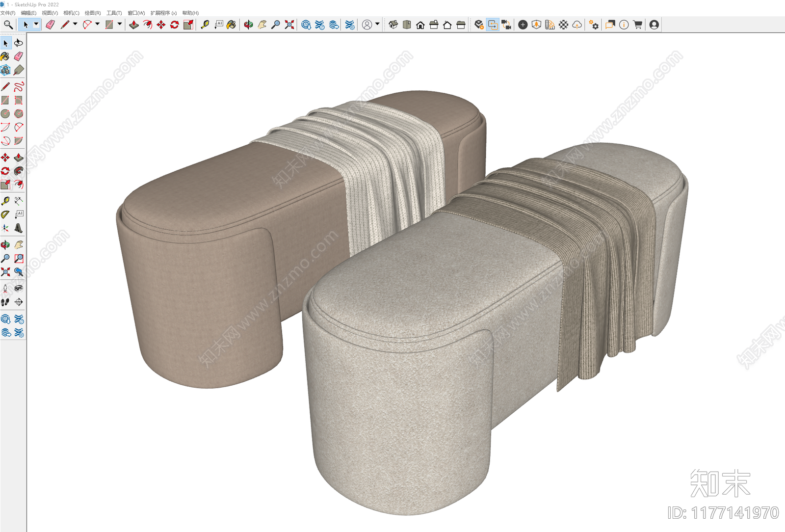Select the Offset tool in the top toolbar

click(147, 25)
